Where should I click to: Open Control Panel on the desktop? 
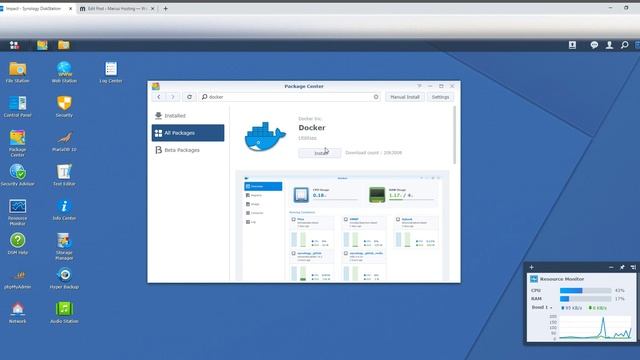(x=18, y=107)
